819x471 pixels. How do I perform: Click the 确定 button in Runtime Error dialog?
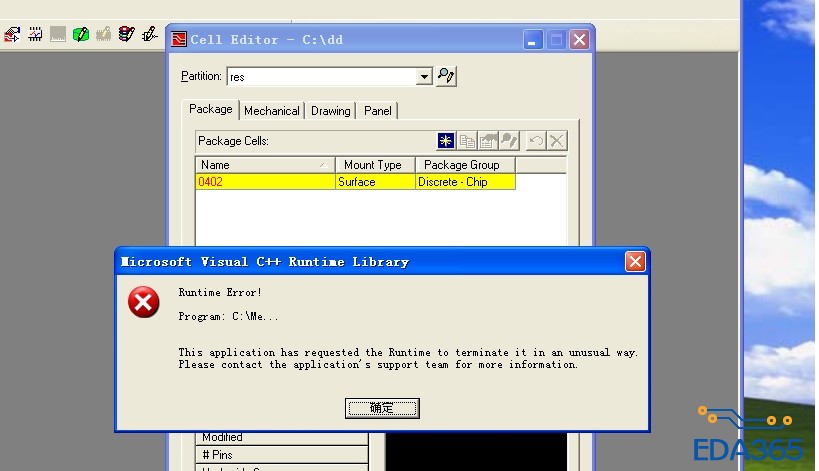(x=382, y=408)
